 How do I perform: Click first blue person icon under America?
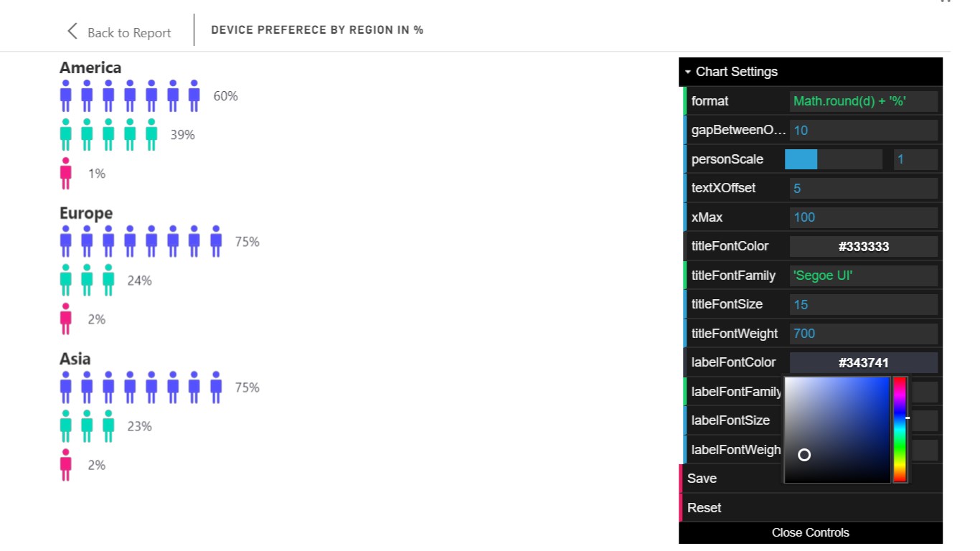66,96
